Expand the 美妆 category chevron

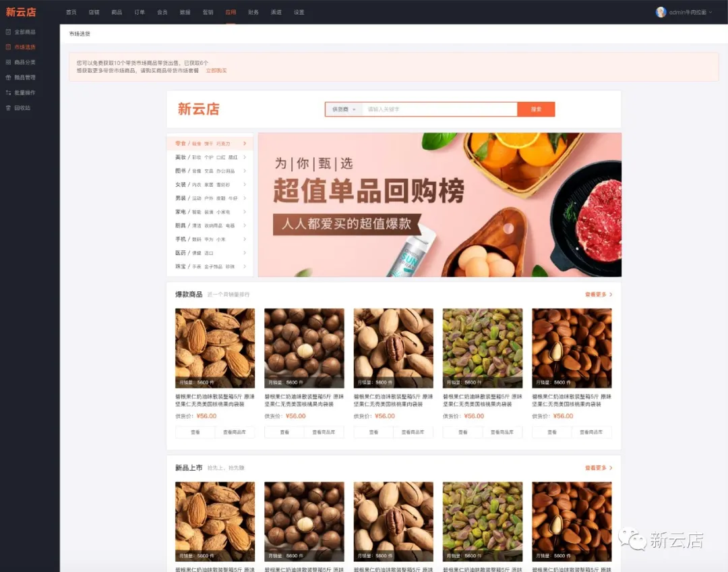[245, 157]
